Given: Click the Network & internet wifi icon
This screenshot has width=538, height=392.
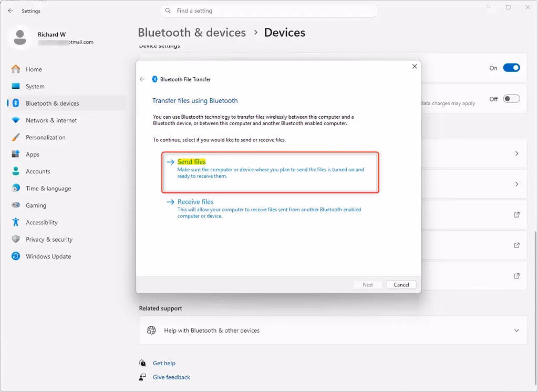Looking at the screenshot, I should pyautogui.click(x=16, y=120).
